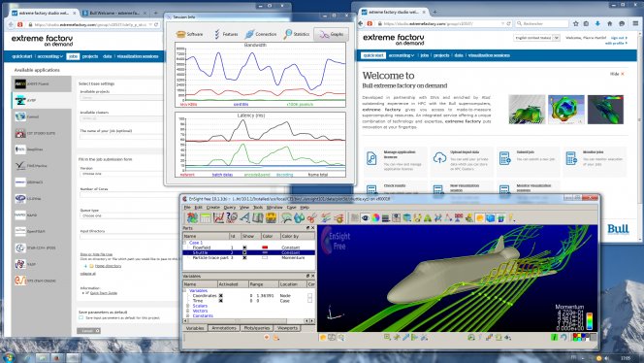This screenshot has height=363, width=644.
Task: Click the ANSYS Fluent application icon
Action: 20,83
